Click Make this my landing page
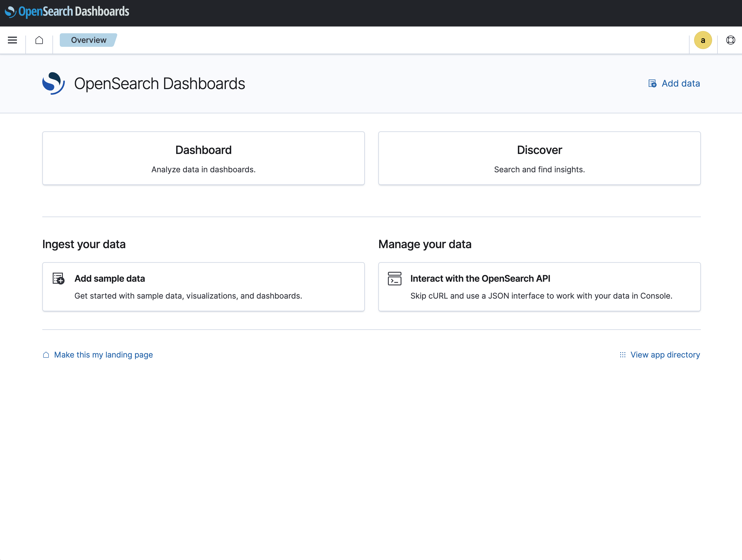 point(103,355)
